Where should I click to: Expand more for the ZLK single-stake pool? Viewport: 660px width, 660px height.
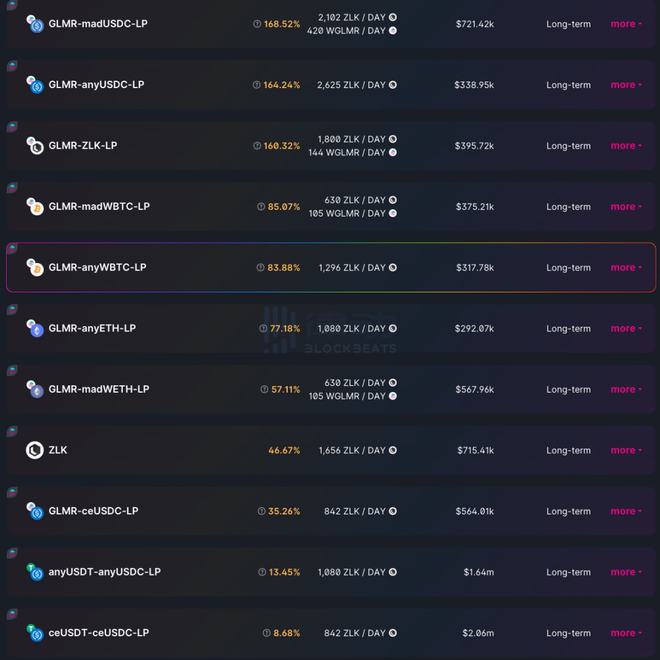click(x=626, y=450)
